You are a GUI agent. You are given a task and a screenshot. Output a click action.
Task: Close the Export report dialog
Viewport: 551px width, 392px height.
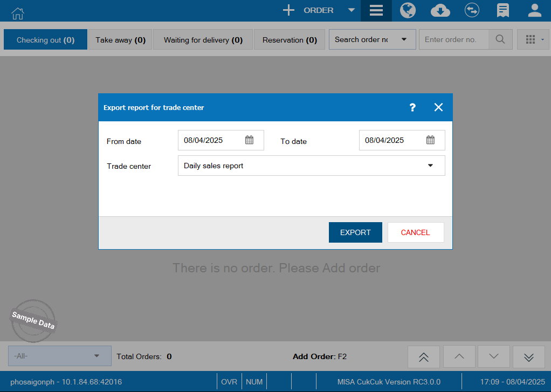pos(438,107)
